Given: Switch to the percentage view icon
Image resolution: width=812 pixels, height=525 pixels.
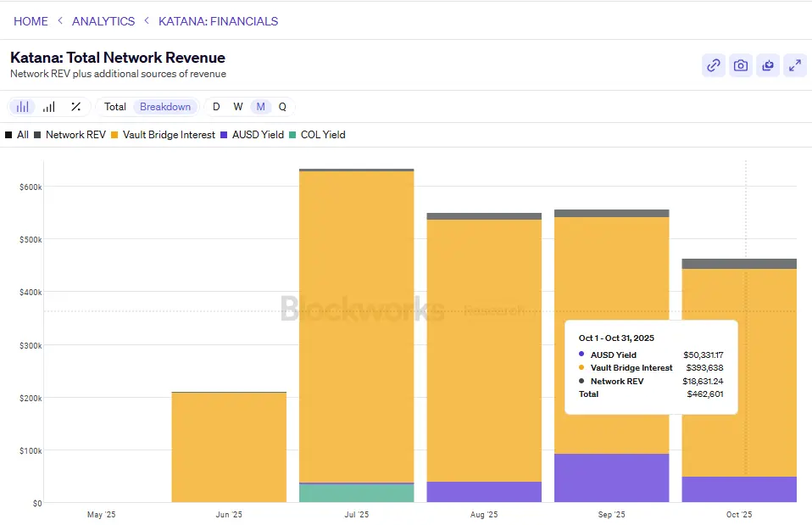Looking at the screenshot, I should coord(75,107).
